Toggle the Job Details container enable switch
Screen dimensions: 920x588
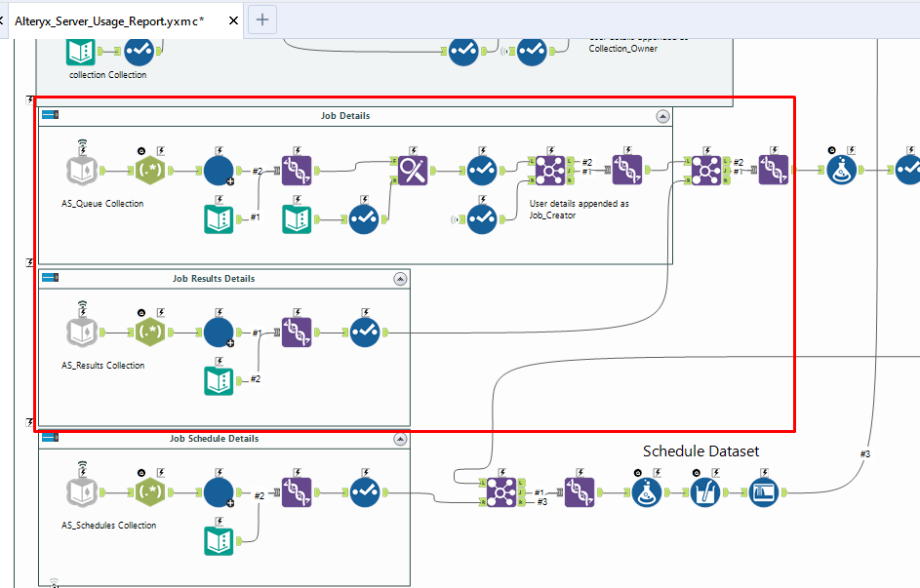51,115
